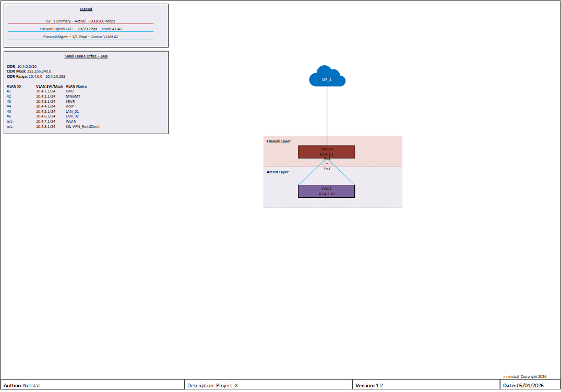Select the ISP_1 Primary Active 500/500 Mbps legend entry

[x=80, y=21]
